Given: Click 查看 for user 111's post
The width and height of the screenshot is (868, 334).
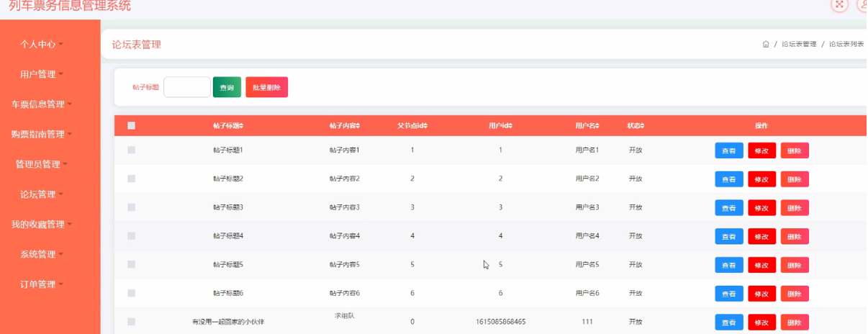Looking at the screenshot, I should point(729,322).
